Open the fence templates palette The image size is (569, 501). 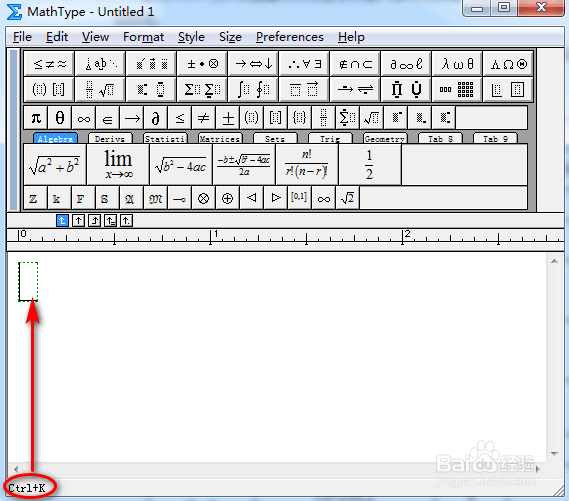click(49, 89)
